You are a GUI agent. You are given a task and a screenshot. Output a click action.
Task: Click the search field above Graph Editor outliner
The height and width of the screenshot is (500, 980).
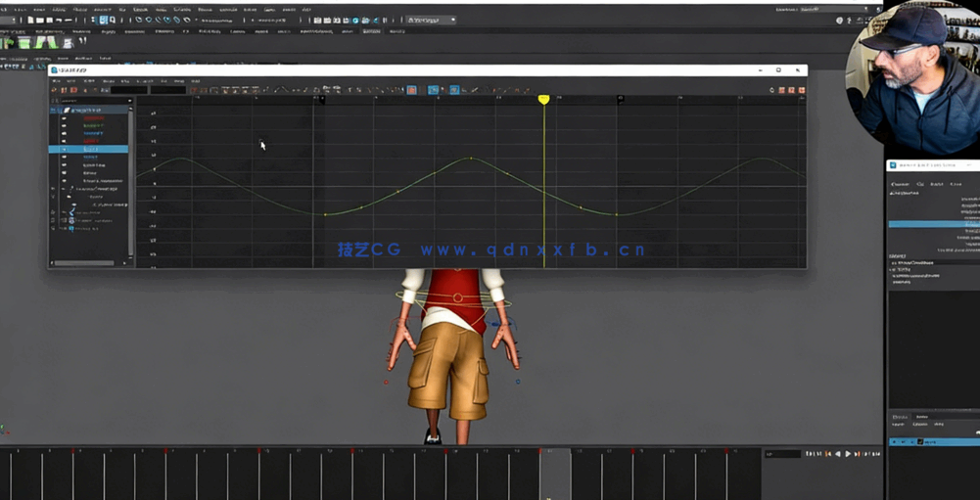coord(93,100)
